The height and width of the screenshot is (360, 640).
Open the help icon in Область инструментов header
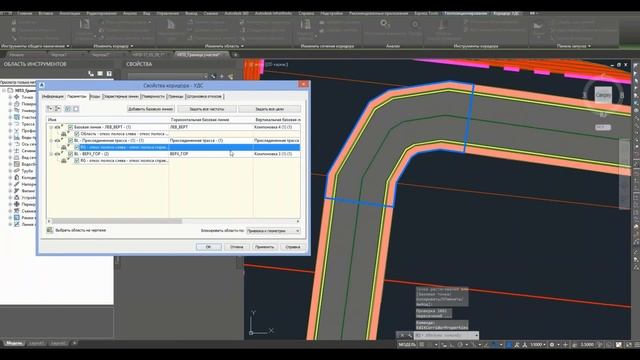coord(109,73)
